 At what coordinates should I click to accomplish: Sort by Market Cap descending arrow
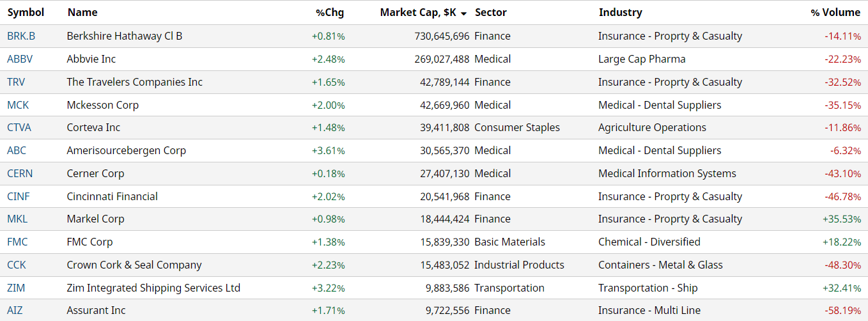(463, 13)
